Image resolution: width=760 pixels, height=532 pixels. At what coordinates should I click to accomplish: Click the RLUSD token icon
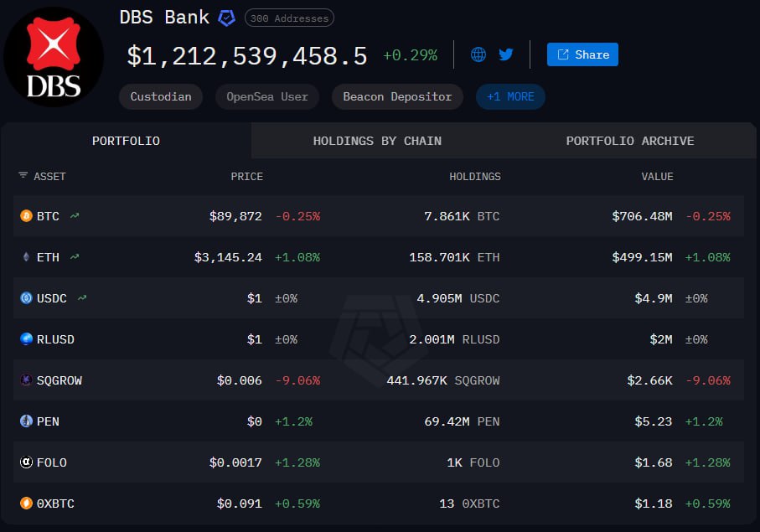pyautogui.click(x=26, y=339)
